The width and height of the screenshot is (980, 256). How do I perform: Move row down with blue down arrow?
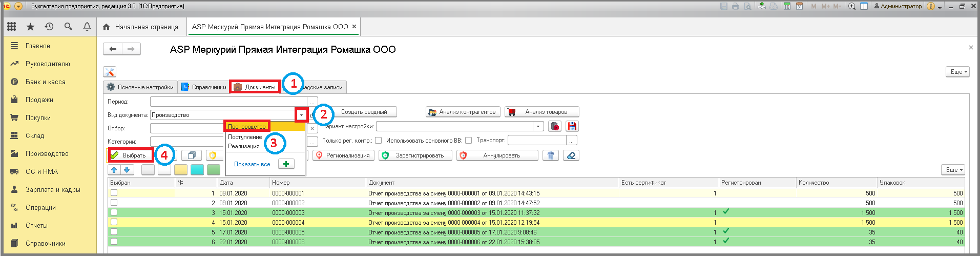coord(127,170)
